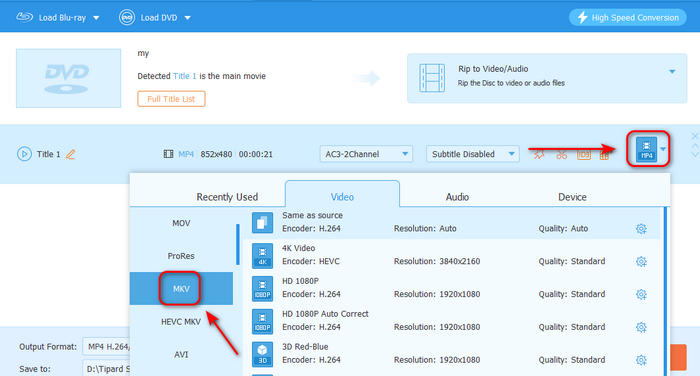Image resolution: width=700 pixels, height=376 pixels.
Task: Select MOV format in the list
Action: point(181,223)
